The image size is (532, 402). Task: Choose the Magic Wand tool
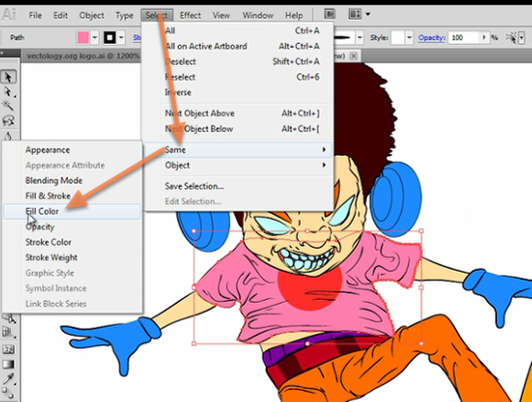[x=8, y=106]
